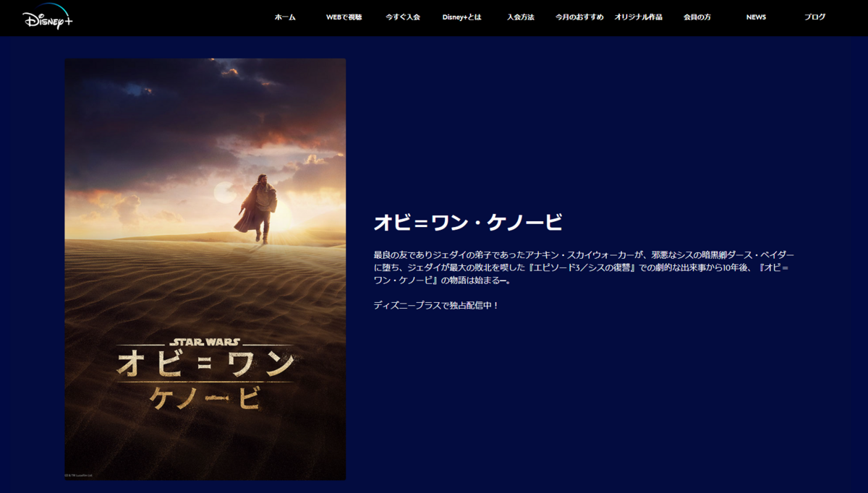The height and width of the screenshot is (493, 868).
Task: Go to WEBで視聴 in the navigation bar
Action: point(344,17)
